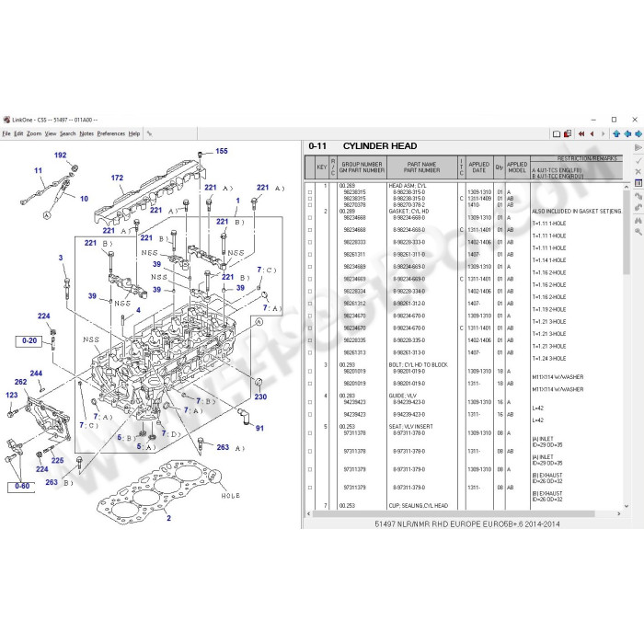Click callout 172 on the diagram
The height and width of the screenshot is (644, 644).
117,178
